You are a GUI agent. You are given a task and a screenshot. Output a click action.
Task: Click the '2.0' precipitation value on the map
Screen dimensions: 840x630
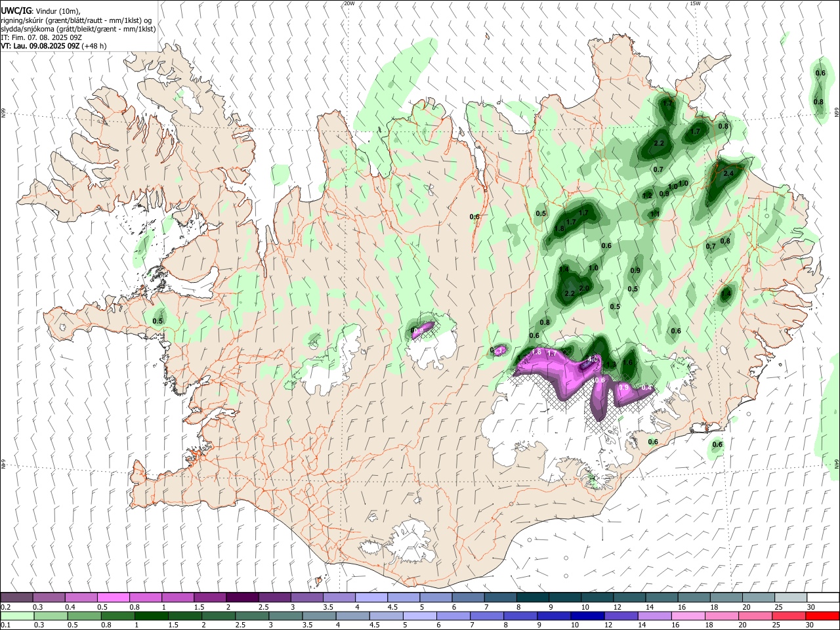point(583,288)
